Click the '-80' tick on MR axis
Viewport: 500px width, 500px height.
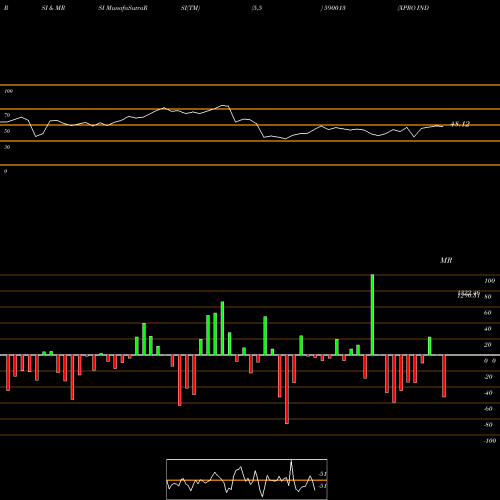point(488,425)
